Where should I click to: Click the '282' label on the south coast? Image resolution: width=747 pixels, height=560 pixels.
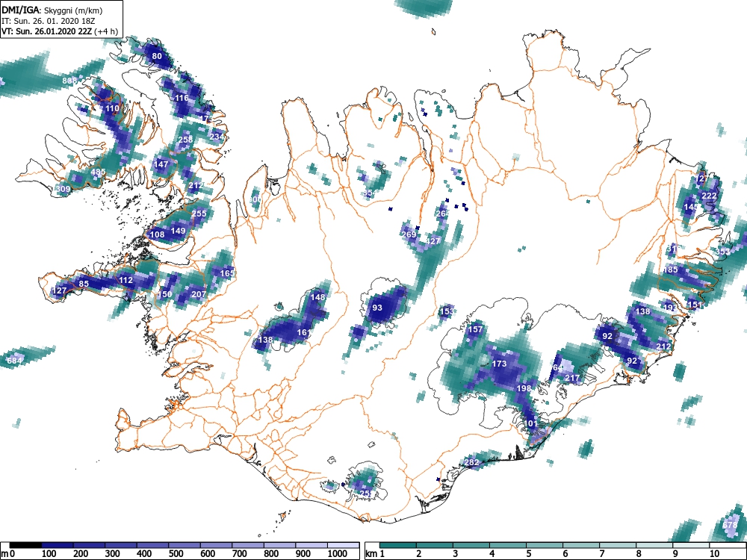(471, 462)
